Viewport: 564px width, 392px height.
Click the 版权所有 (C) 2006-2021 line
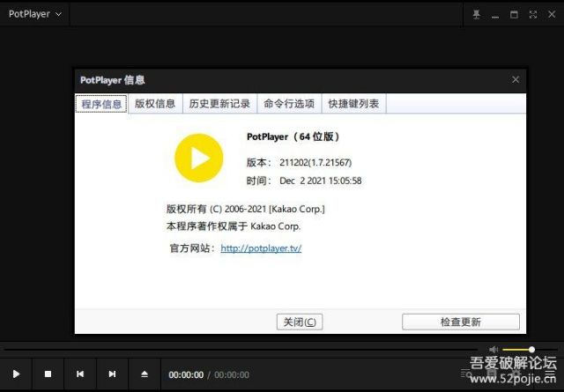click(245, 209)
